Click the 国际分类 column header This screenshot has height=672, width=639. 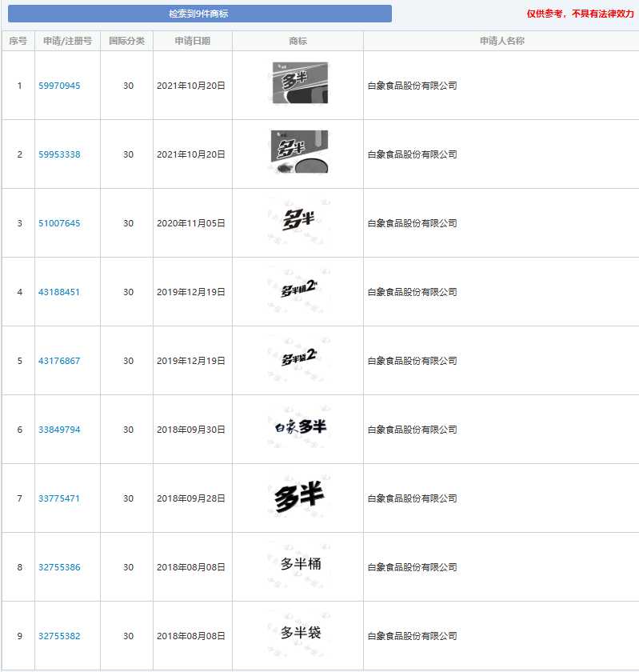tap(126, 41)
